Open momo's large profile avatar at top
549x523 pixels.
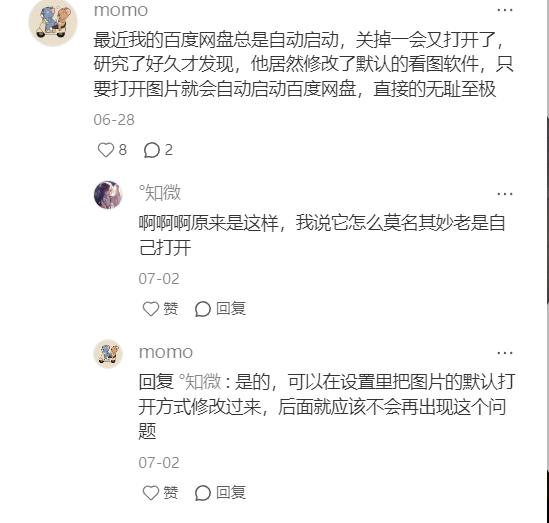coord(53,23)
